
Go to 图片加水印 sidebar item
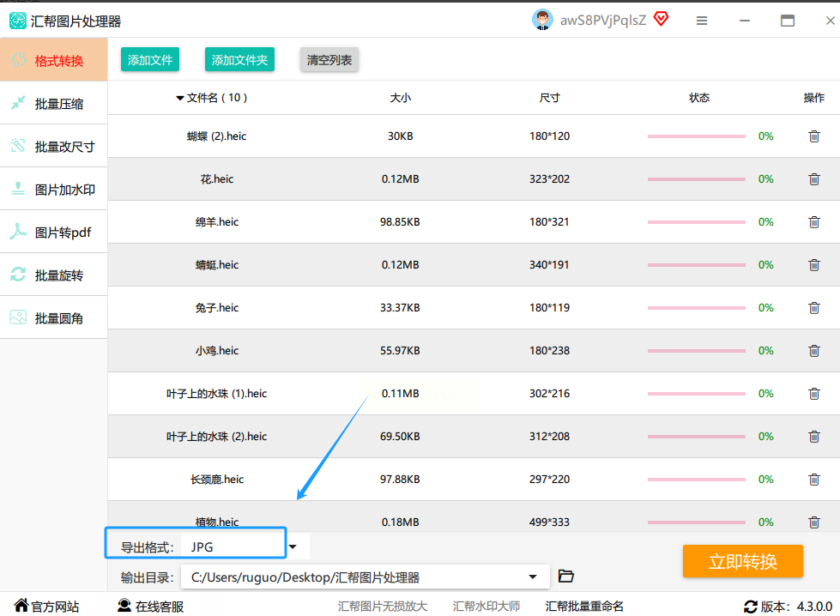pos(53,189)
